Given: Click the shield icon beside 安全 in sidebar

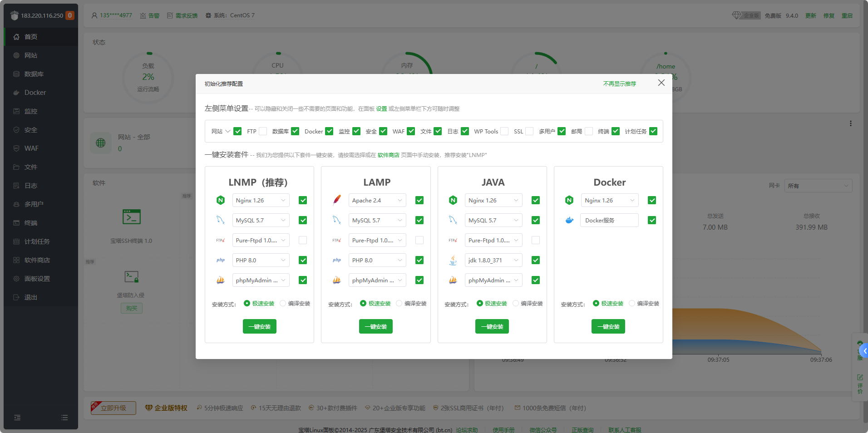Looking at the screenshot, I should 16,130.
